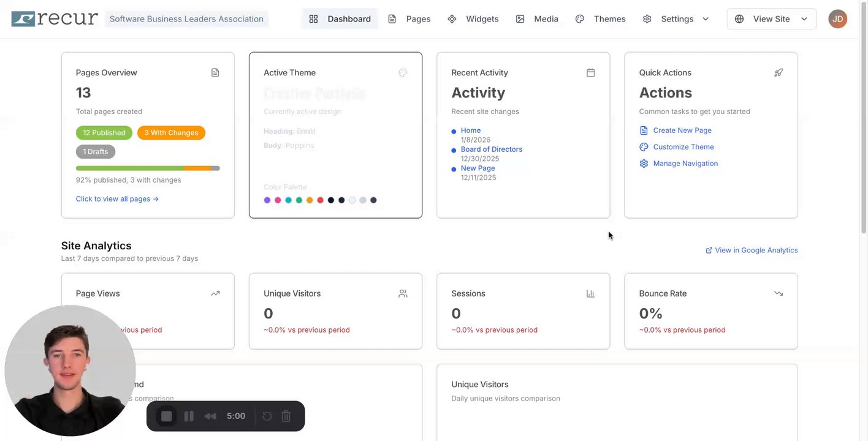Pick the orange palette swatch
Screen dimensions: 868x441
click(310, 200)
